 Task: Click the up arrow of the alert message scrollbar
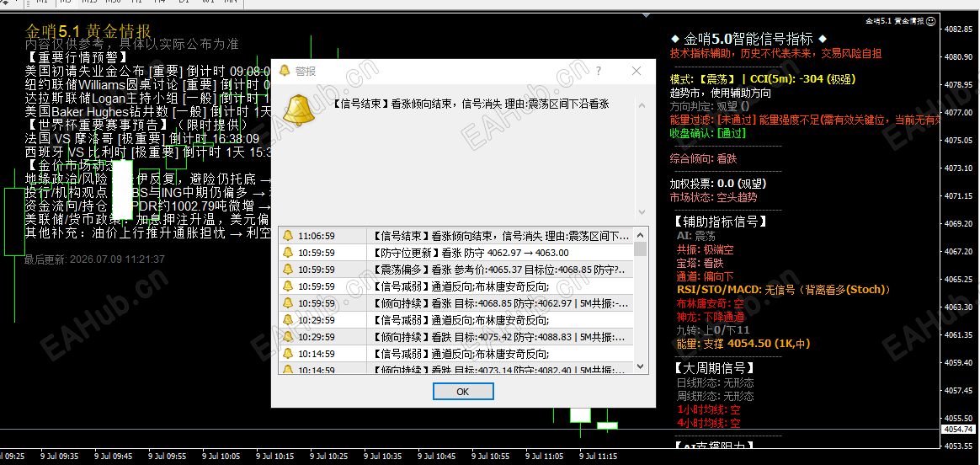641,106
